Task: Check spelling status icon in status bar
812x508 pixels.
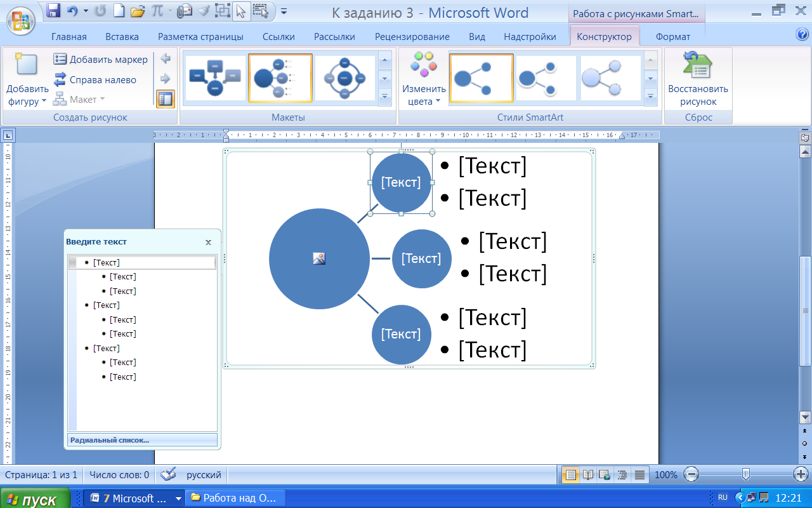Action: pos(168,474)
